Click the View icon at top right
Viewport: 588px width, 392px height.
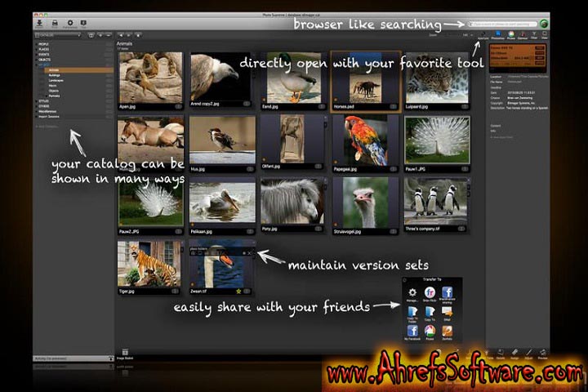[544, 36]
